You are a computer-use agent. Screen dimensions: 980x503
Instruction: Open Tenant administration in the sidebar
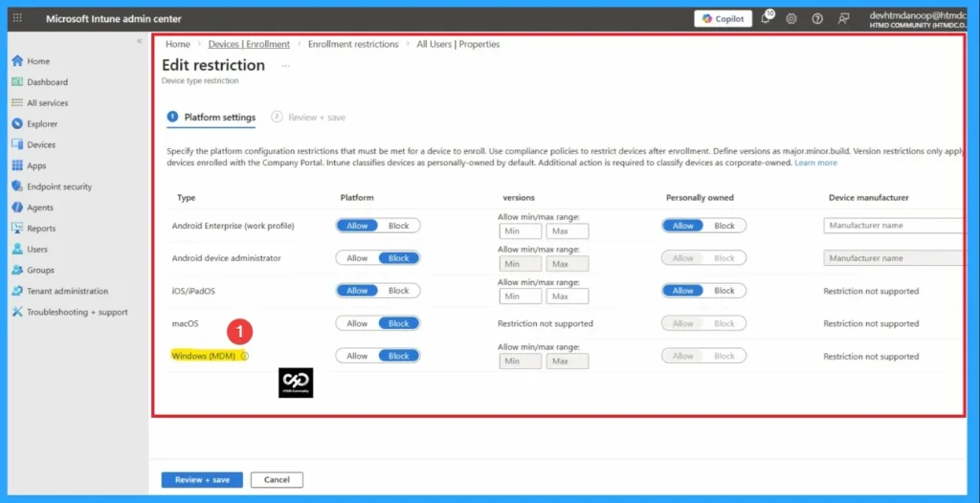pyautogui.click(x=68, y=291)
